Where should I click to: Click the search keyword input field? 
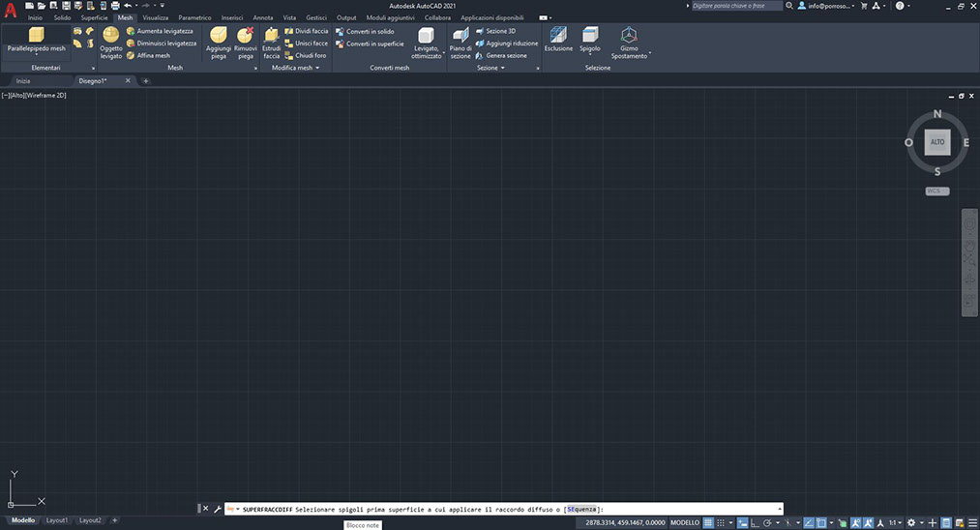click(x=735, y=6)
